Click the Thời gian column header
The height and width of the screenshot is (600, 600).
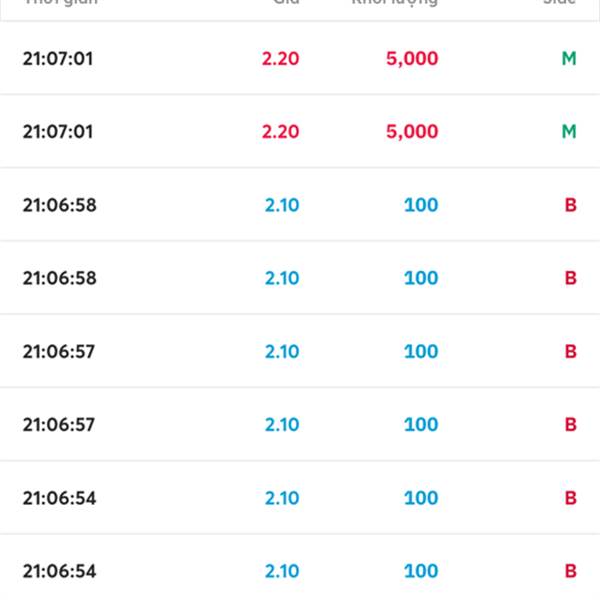pos(60,3)
